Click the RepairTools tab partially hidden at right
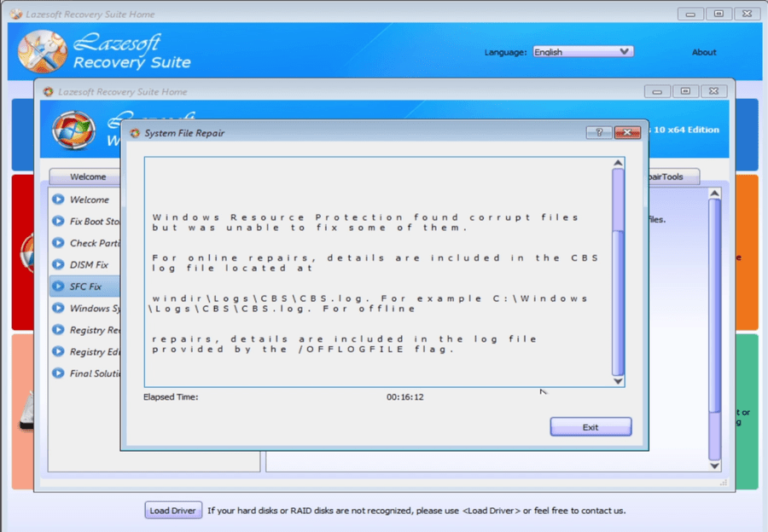This screenshot has width=768, height=532. tap(673, 176)
